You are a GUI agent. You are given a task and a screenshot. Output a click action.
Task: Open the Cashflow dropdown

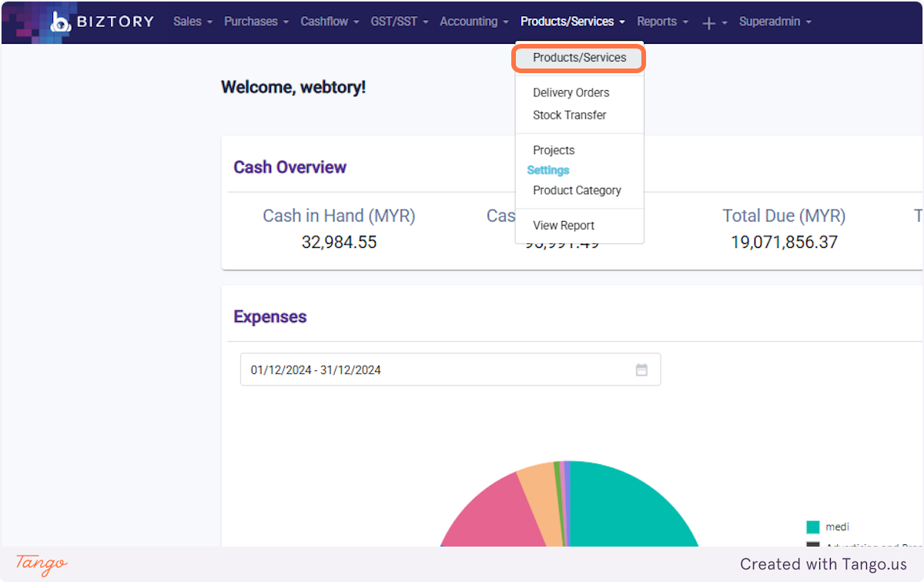tap(330, 22)
